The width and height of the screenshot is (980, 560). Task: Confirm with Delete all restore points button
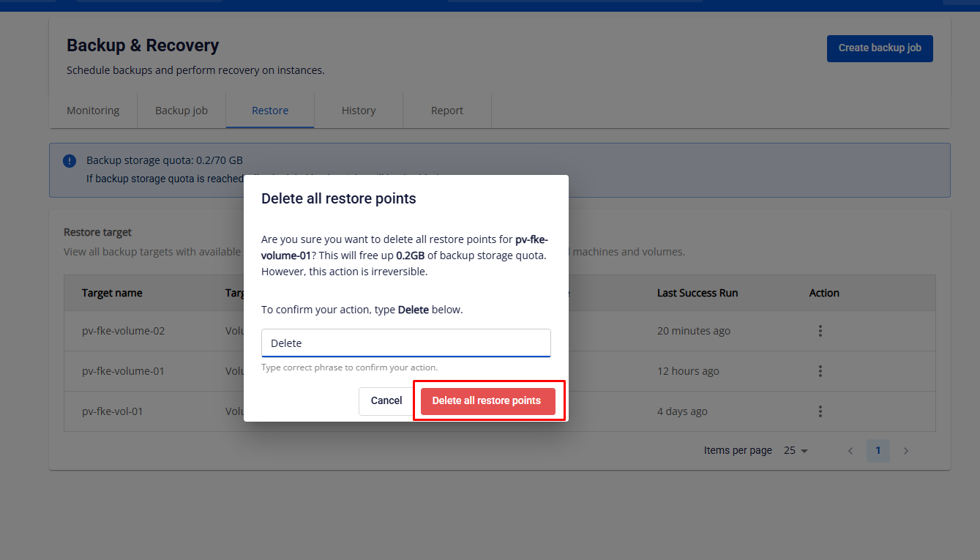point(487,401)
